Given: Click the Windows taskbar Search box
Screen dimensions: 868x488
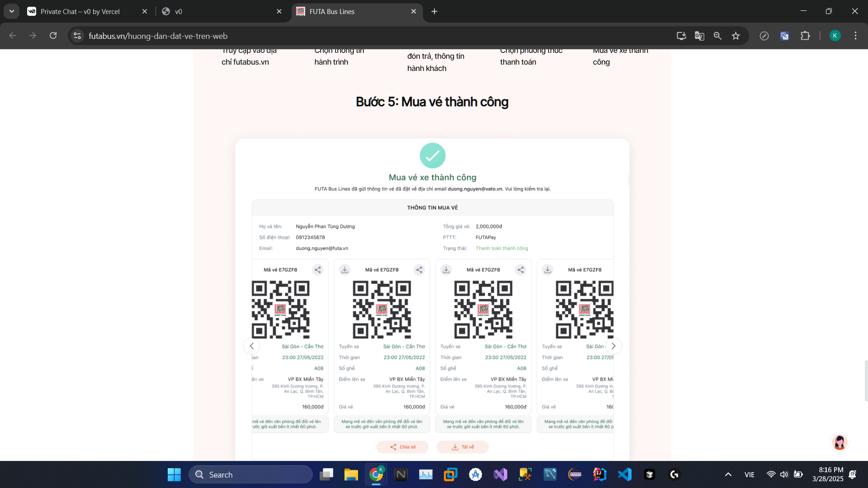Looking at the screenshot, I should coord(251,474).
